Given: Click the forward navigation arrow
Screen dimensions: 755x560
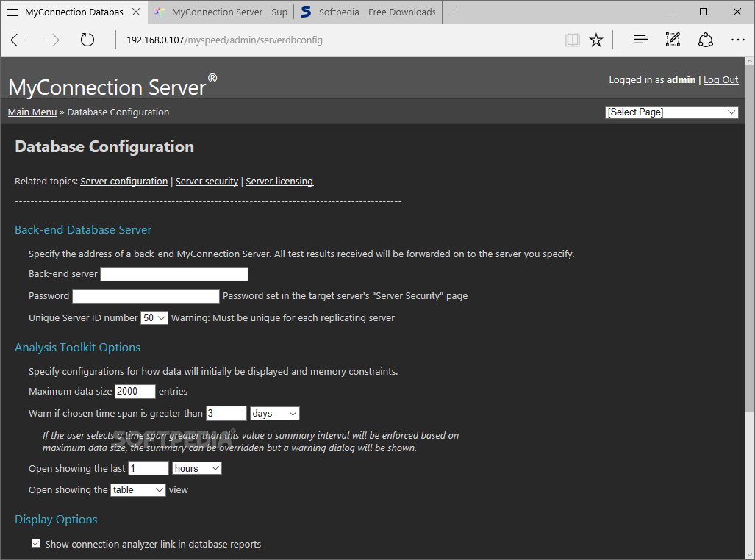Looking at the screenshot, I should coord(52,40).
